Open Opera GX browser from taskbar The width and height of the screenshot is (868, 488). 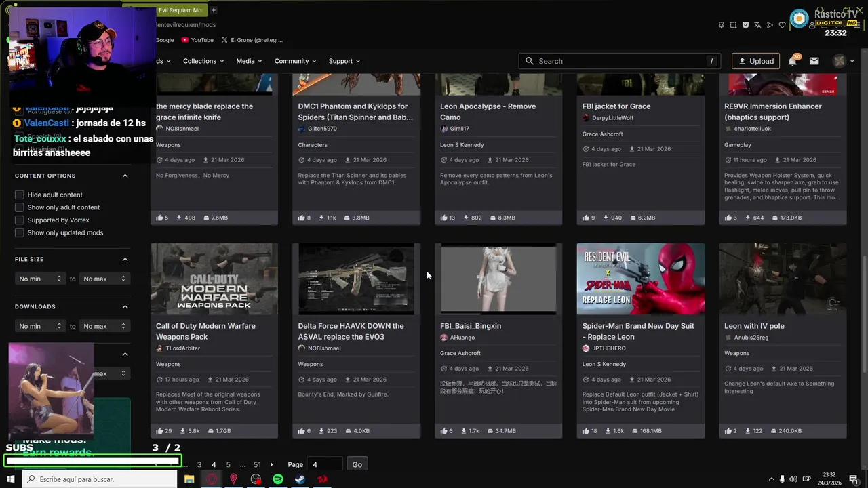212,479
